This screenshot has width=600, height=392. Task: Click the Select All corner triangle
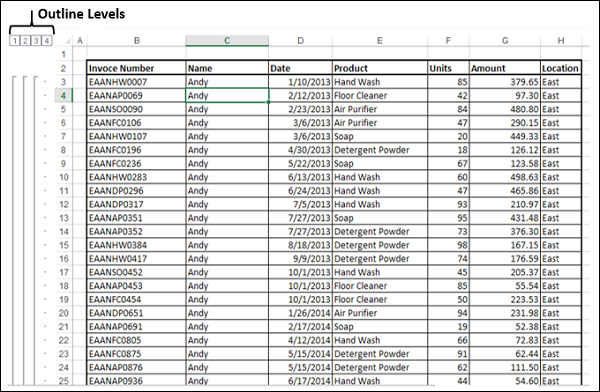click(x=67, y=41)
